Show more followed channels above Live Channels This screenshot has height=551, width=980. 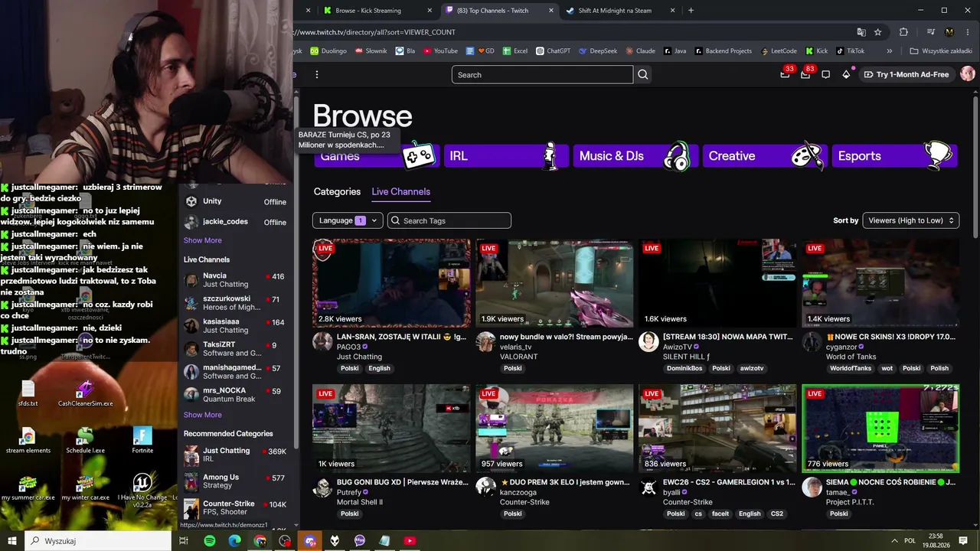202,240
